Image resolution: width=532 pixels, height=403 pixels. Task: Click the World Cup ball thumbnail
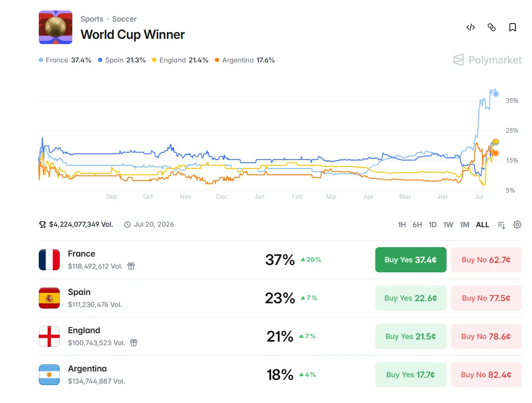pyautogui.click(x=56, y=27)
